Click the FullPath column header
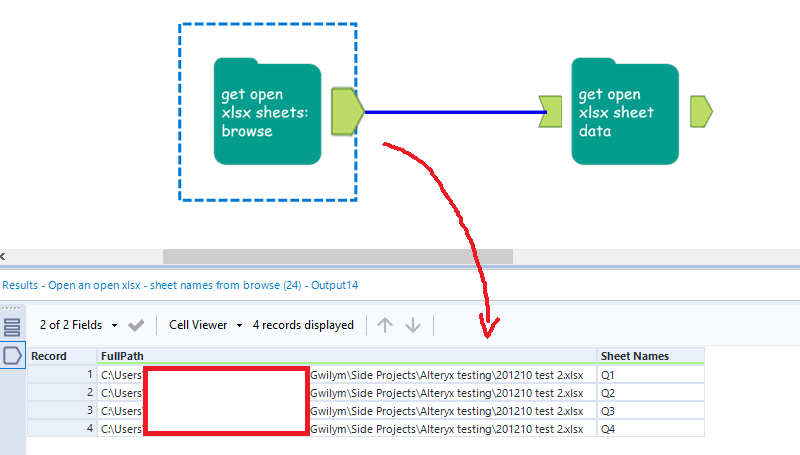 click(x=346, y=356)
